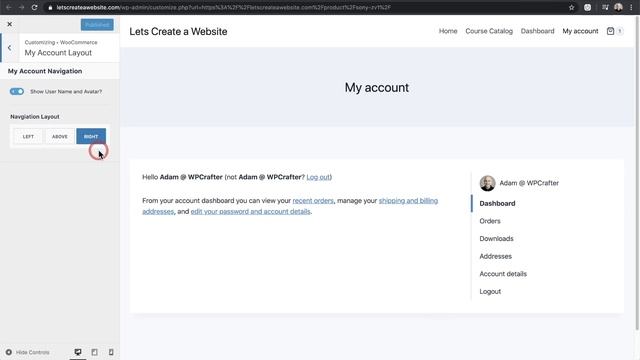The width and height of the screenshot is (640, 360).
Task: Click the Lets Create a Website title
Action: click(178, 31)
